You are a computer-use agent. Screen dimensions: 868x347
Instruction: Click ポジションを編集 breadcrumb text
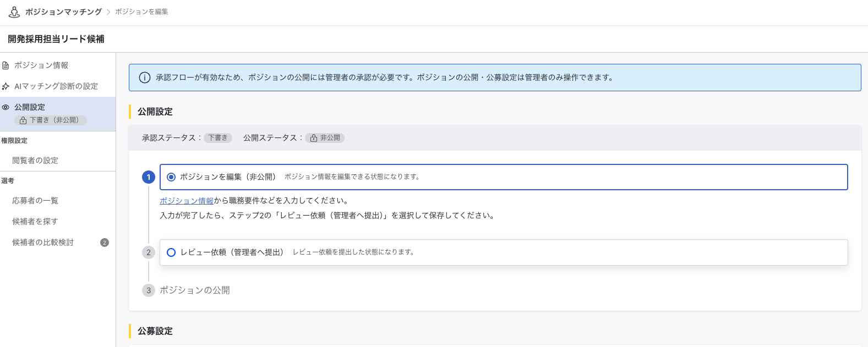click(x=141, y=12)
